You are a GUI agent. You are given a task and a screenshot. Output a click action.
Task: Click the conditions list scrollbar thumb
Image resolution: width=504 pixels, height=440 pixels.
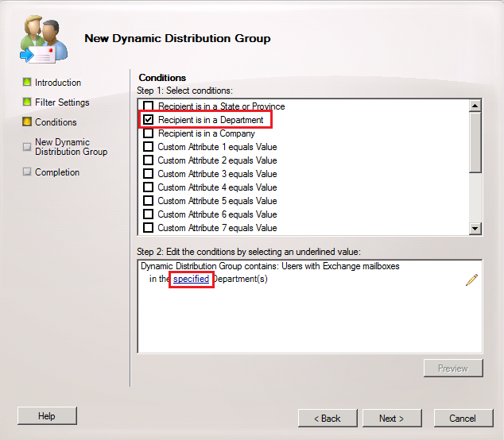coord(475,141)
